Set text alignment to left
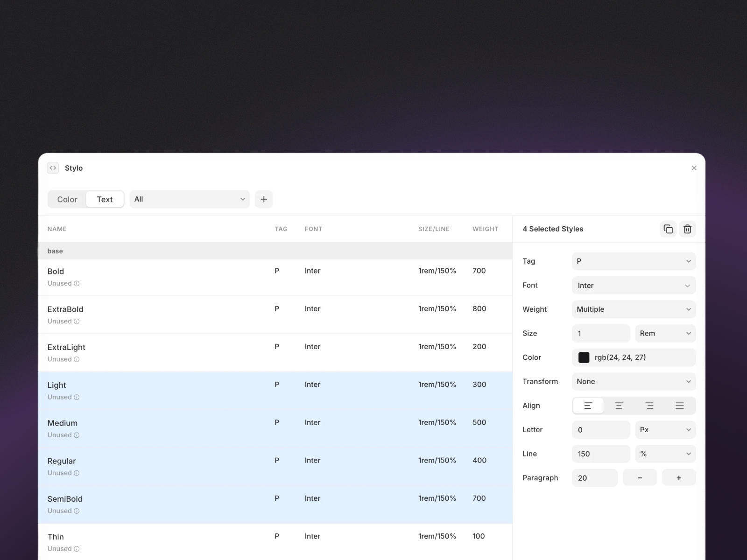This screenshot has width=747, height=560. [588, 406]
